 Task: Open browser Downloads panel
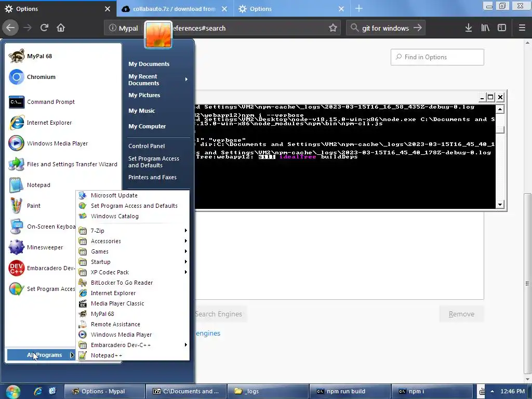pos(469,28)
